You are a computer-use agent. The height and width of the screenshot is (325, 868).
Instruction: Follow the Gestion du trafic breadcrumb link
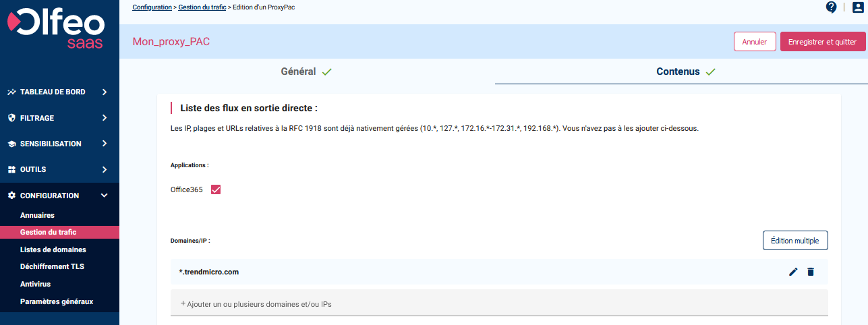point(202,7)
